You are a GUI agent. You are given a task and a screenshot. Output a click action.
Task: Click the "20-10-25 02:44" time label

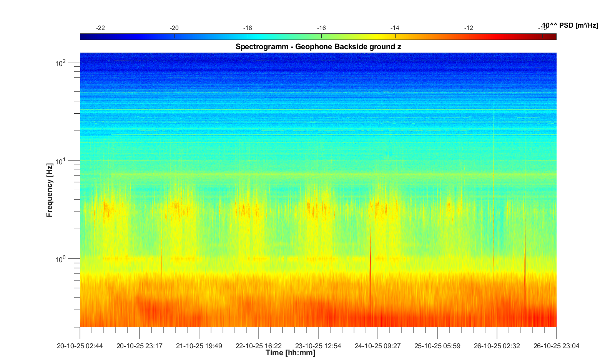click(x=80, y=346)
